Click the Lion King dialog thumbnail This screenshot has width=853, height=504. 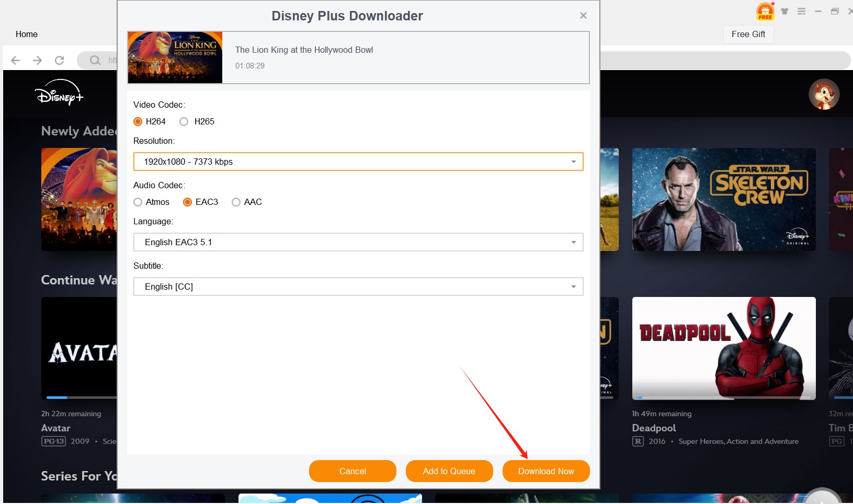click(175, 58)
